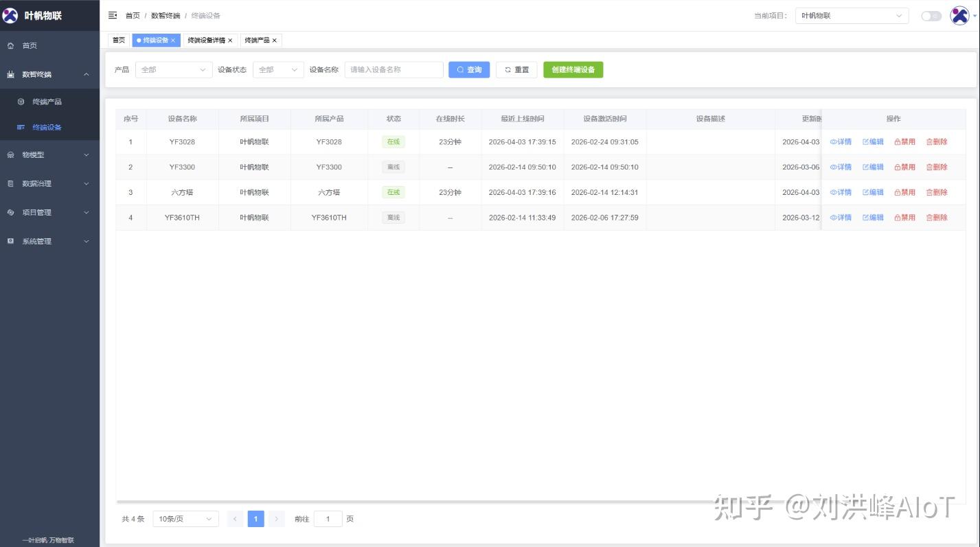Screen dimensions: 980x547
Task: Collapse the sidebar with the fold icon
Action: click(113, 15)
